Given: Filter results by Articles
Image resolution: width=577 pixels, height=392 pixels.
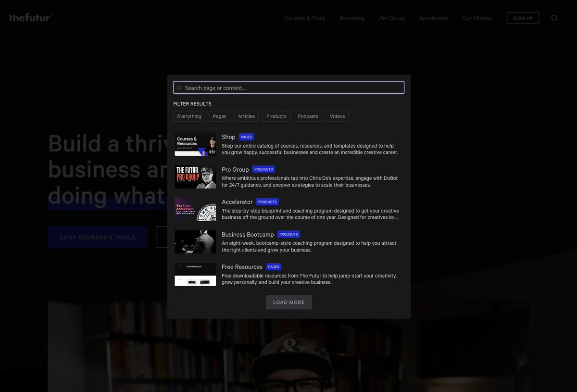Looking at the screenshot, I should (246, 116).
